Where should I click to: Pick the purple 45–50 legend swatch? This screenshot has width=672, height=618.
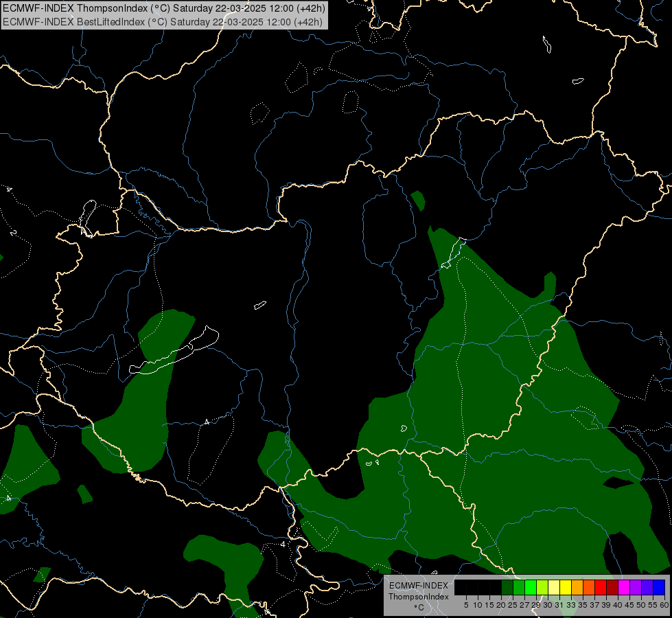(x=636, y=588)
